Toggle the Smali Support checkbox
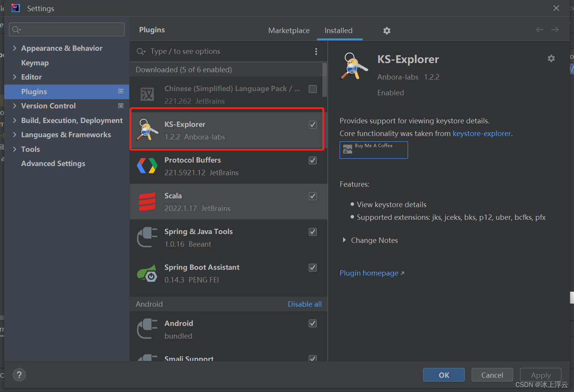 313,358
